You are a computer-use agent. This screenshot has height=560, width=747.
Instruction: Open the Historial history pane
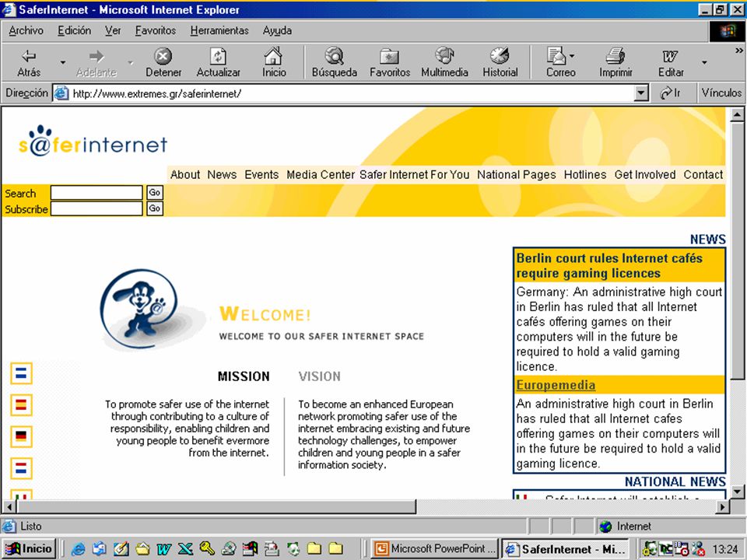tap(500, 62)
